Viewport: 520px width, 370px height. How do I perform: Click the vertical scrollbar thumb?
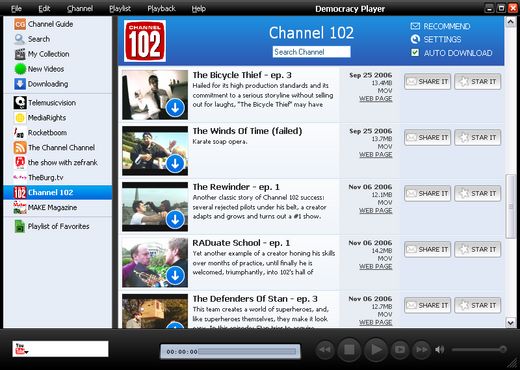(510, 206)
